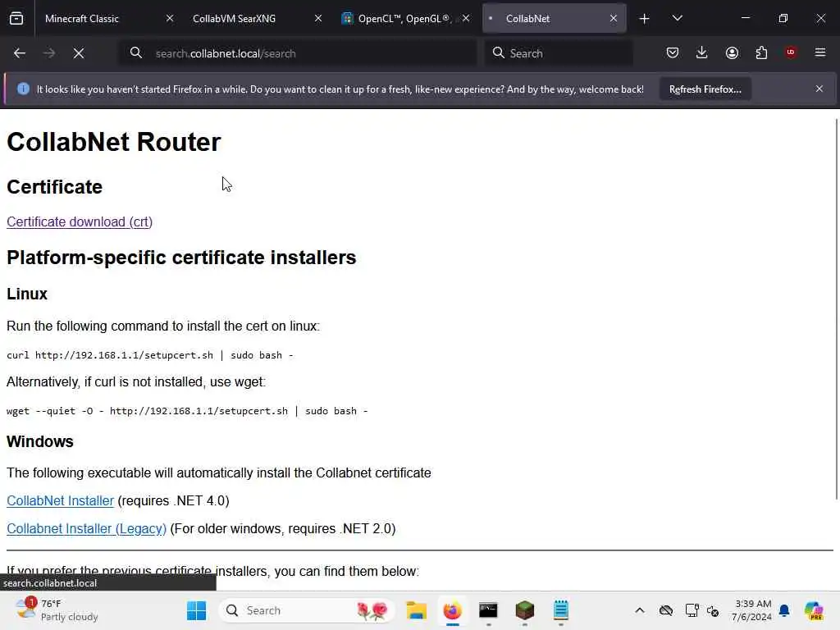Save page to Pocket icon
The width and height of the screenshot is (840, 630).
coord(673,52)
